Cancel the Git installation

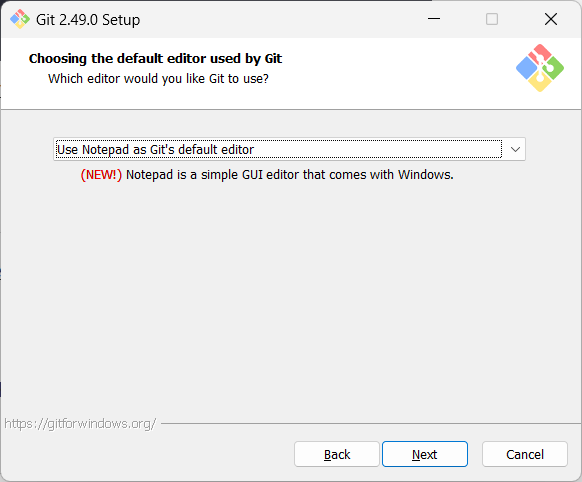(x=525, y=454)
